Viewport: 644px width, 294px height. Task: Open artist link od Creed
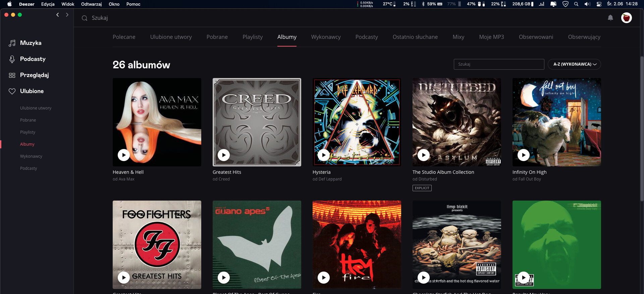point(221,179)
